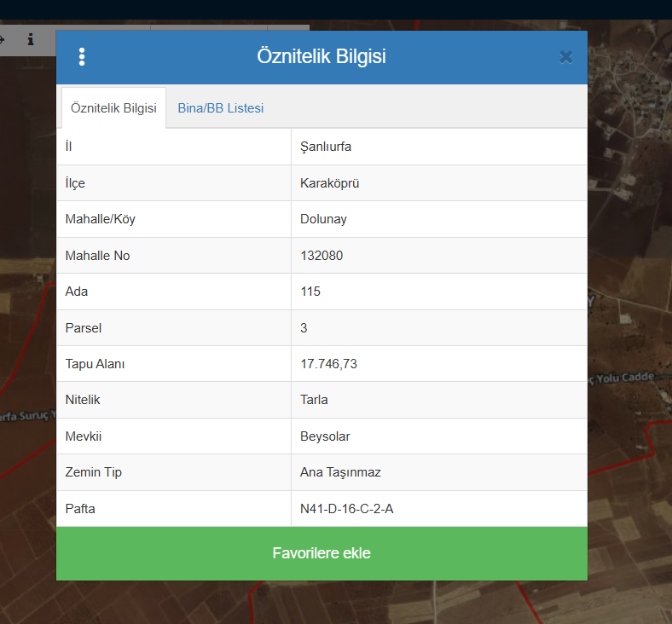
Task: Click the Şanlıurfa province value
Action: [326, 147]
